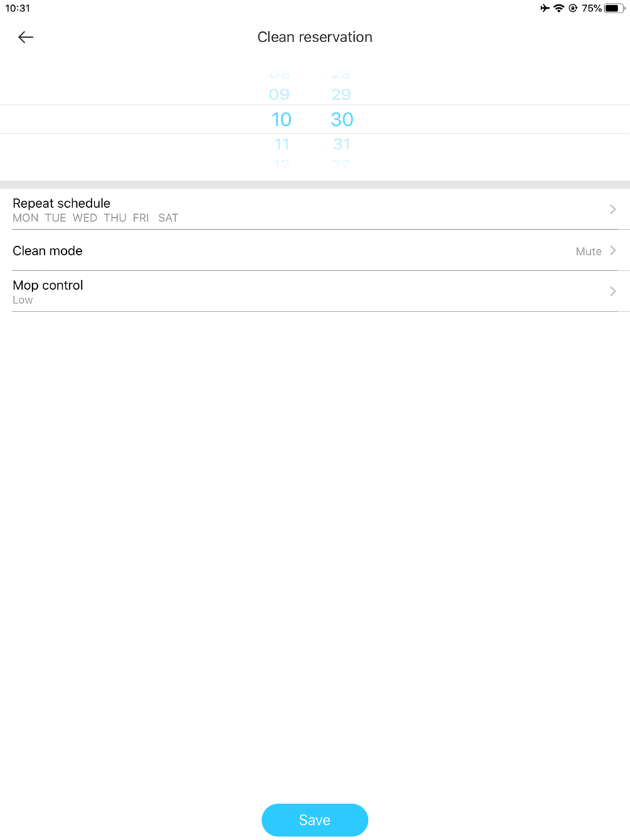
Task: Tap the Mop control label
Action: point(48,285)
